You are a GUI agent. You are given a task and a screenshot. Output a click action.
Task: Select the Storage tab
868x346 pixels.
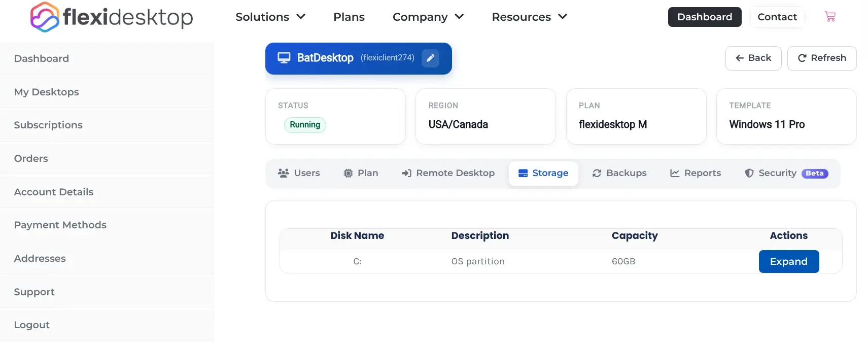pos(543,174)
